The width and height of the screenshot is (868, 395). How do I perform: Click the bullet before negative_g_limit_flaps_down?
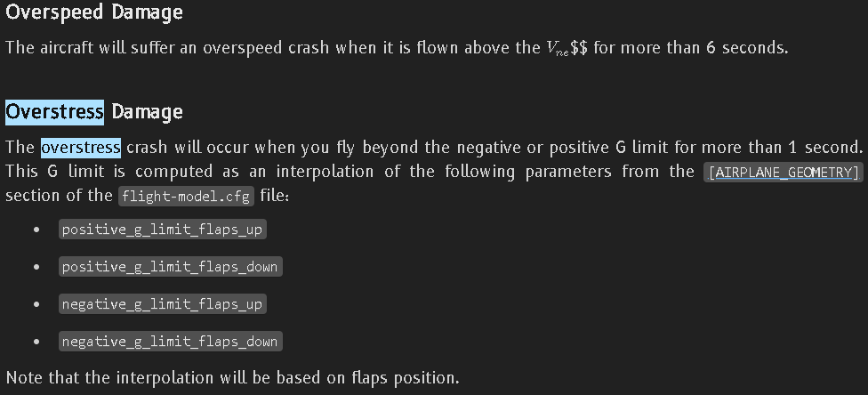[36, 342]
